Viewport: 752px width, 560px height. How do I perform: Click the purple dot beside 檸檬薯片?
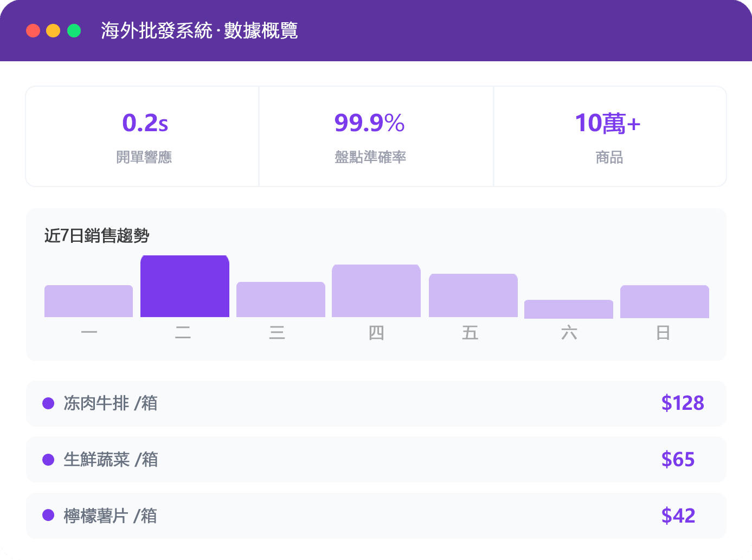[48, 515]
